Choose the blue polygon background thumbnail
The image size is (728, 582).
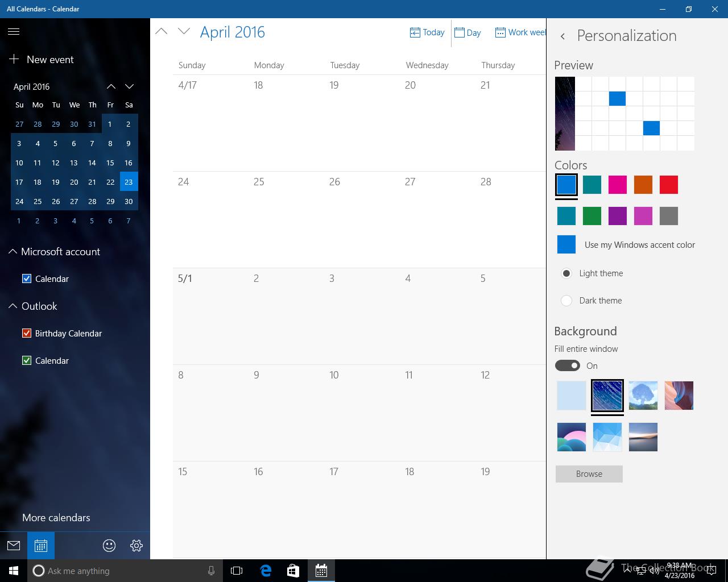[607, 437]
